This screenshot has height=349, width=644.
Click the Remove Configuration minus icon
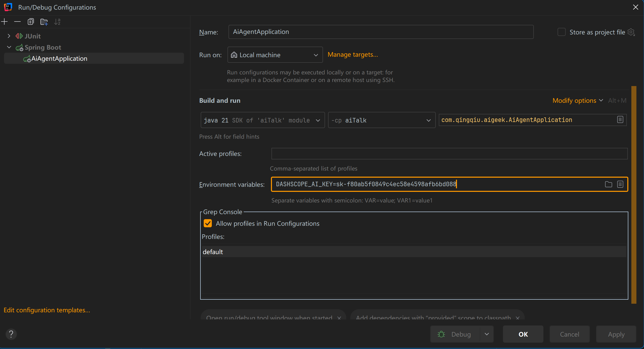pyautogui.click(x=17, y=22)
